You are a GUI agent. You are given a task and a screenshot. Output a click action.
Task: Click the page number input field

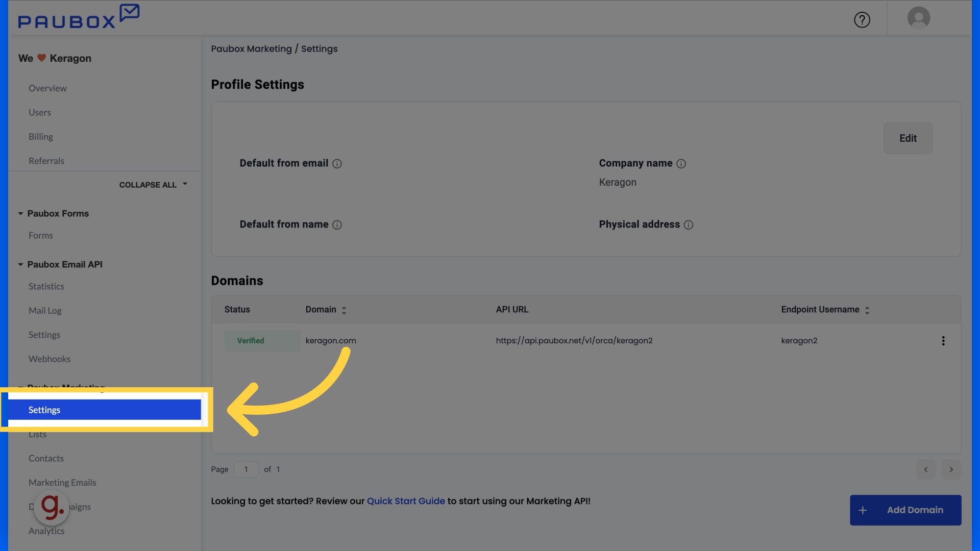coord(246,469)
